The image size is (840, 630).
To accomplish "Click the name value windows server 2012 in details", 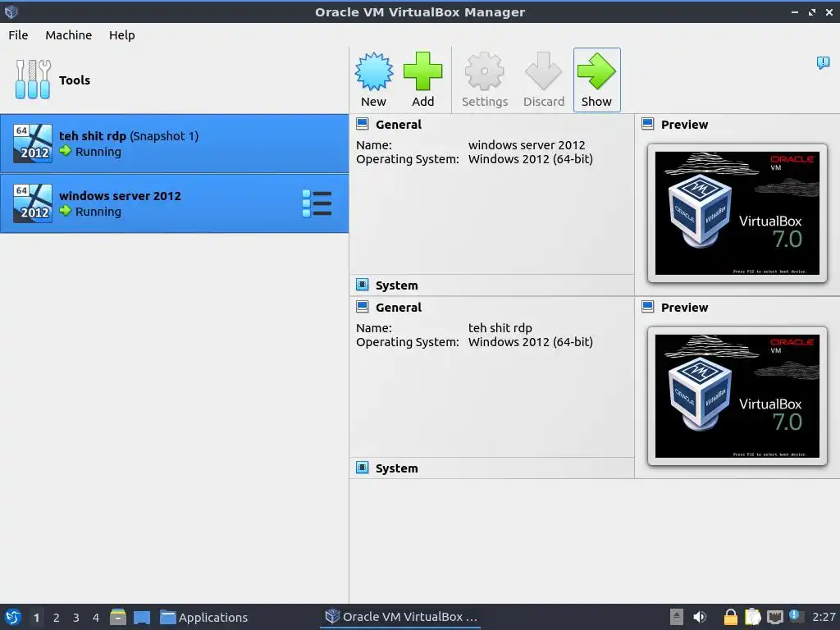I will [x=527, y=144].
